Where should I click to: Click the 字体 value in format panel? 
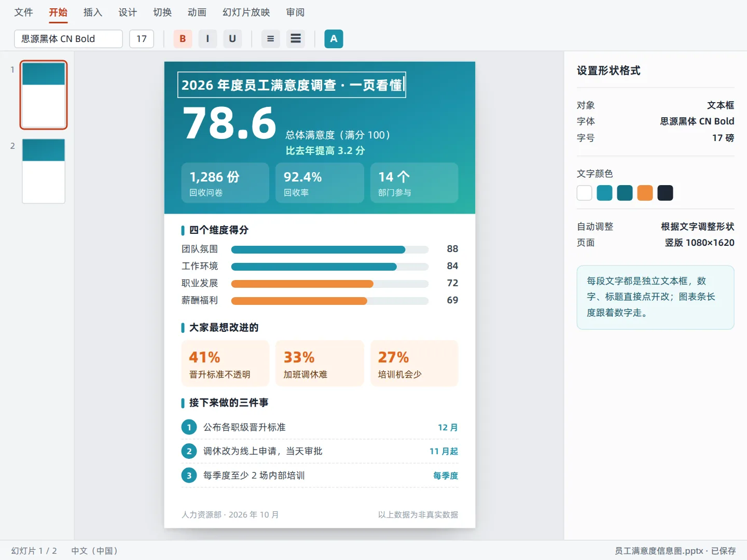click(697, 121)
